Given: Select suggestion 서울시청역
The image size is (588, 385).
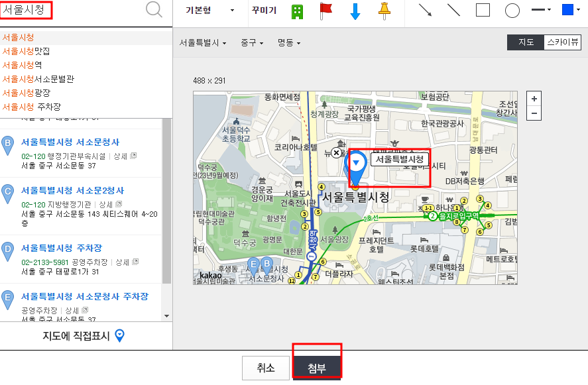Looking at the screenshot, I should [22, 65].
